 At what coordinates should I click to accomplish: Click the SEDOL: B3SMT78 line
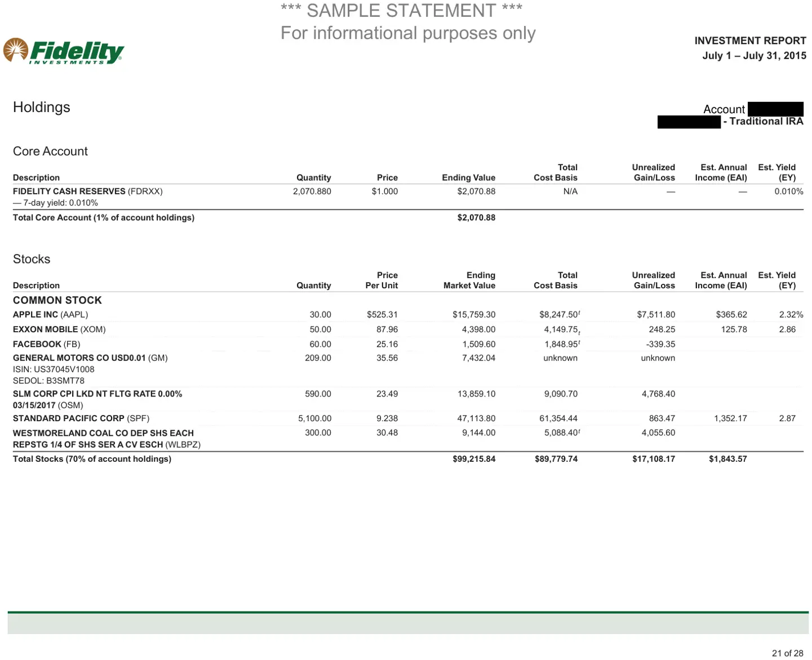click(48, 381)
